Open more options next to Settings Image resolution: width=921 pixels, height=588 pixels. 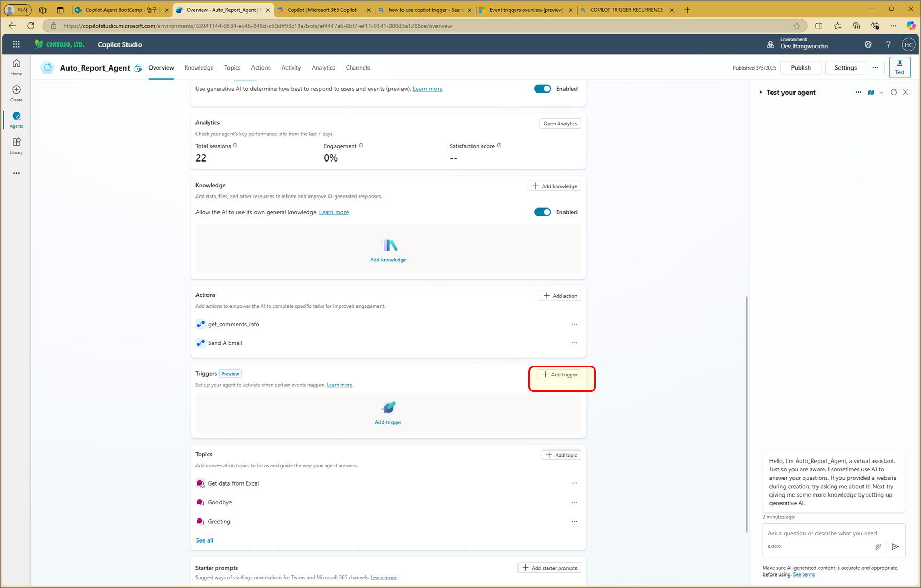[875, 67]
